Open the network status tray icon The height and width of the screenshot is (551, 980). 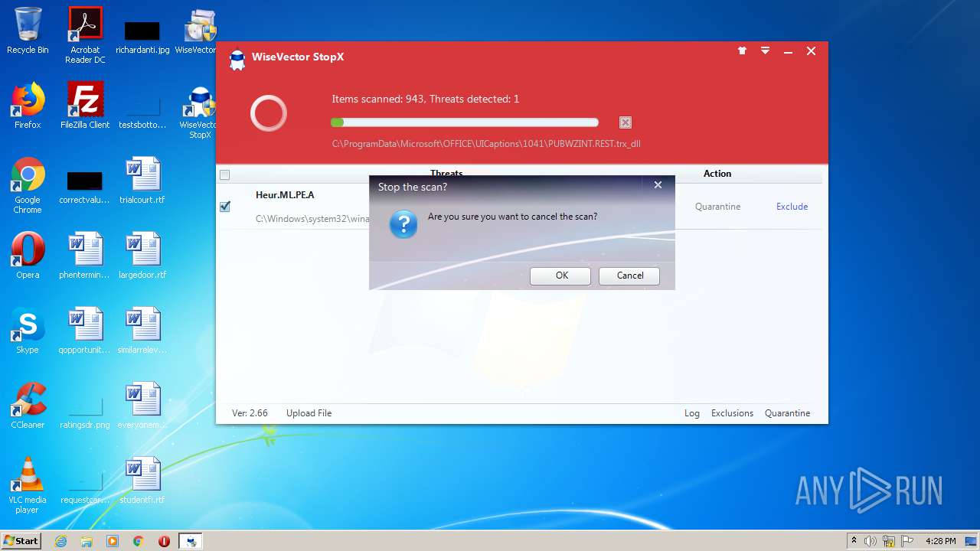coord(889,541)
